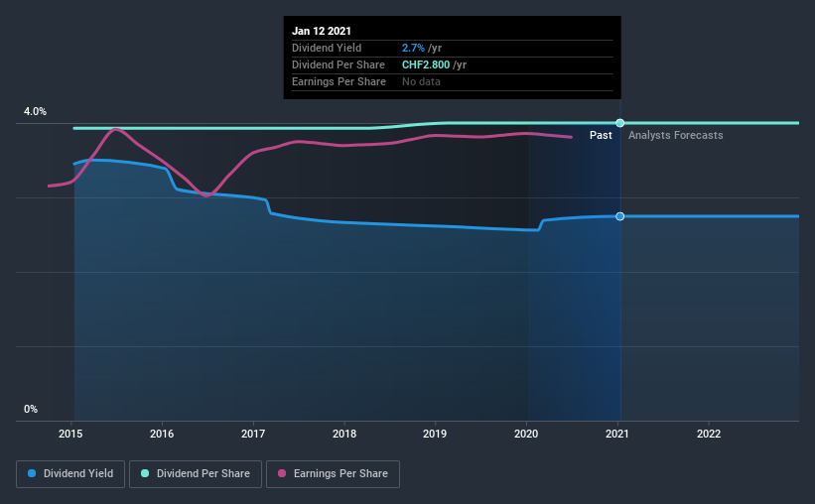Viewport: 815px width, 504px height.
Task: Click the 4.0% y-axis label
Action: pyautogui.click(x=35, y=112)
